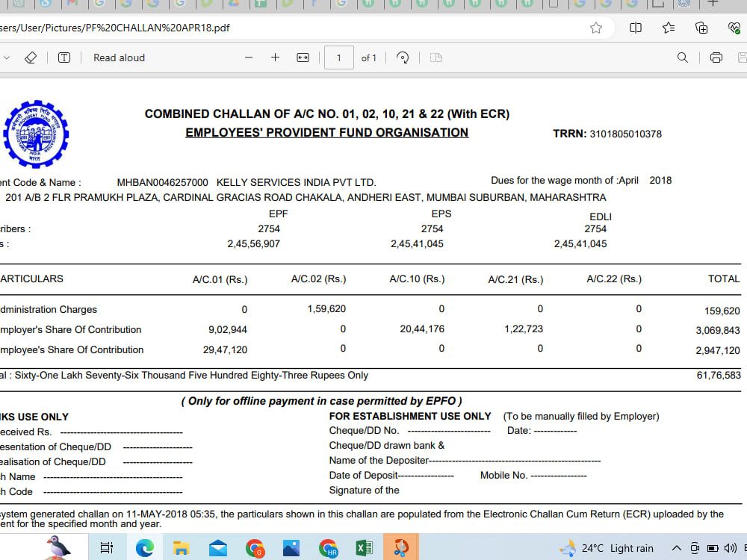Open the Photos app on taskbar
Viewport: 747px width, 560px height.
click(291, 548)
